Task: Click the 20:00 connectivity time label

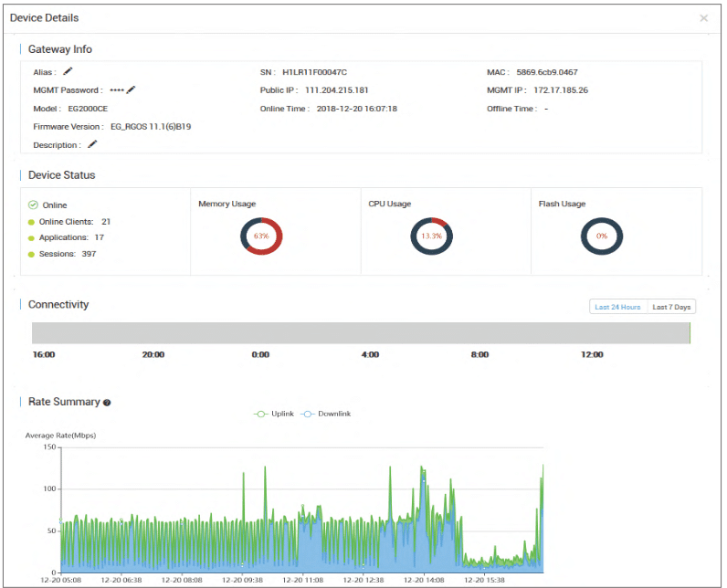Action: 153,354
